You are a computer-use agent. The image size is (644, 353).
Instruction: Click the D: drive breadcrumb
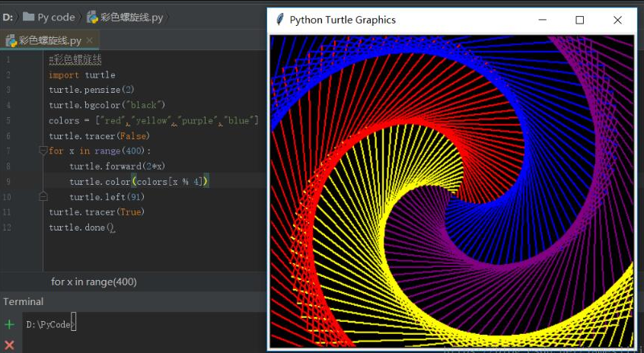8,17
